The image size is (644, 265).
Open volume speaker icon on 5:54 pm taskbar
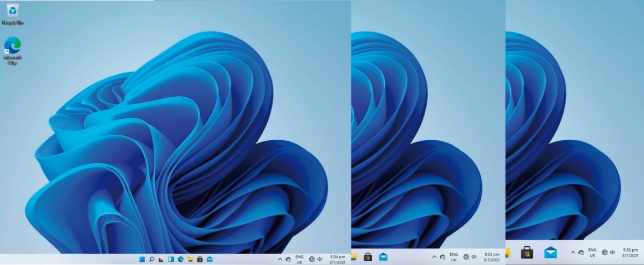pyautogui.click(x=319, y=259)
